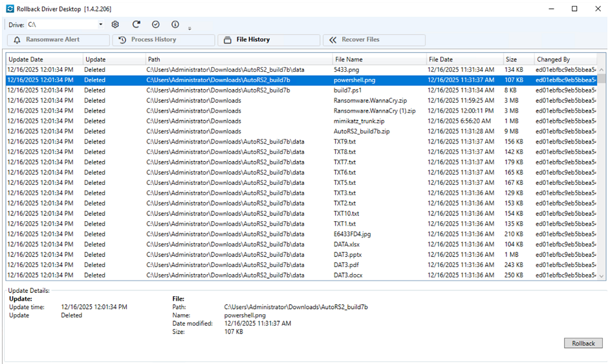Click the toolbar overflow arrow
This screenshot has width=608, height=364.
(x=190, y=28)
